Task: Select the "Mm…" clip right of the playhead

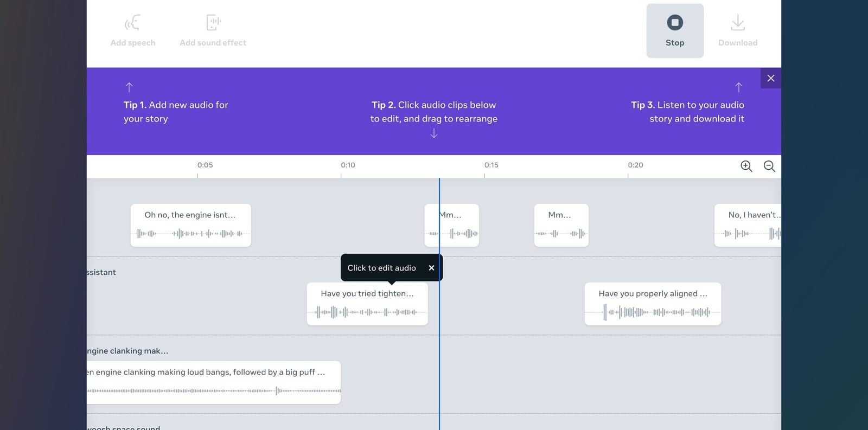Action: (x=561, y=225)
